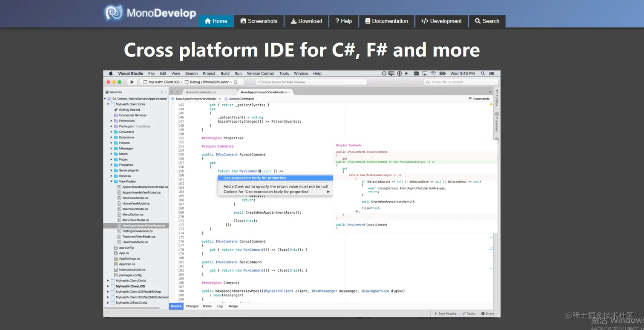Image resolution: width=644 pixels, height=330 pixels.
Task: Switch to the Changes view tab
Action: (x=192, y=306)
